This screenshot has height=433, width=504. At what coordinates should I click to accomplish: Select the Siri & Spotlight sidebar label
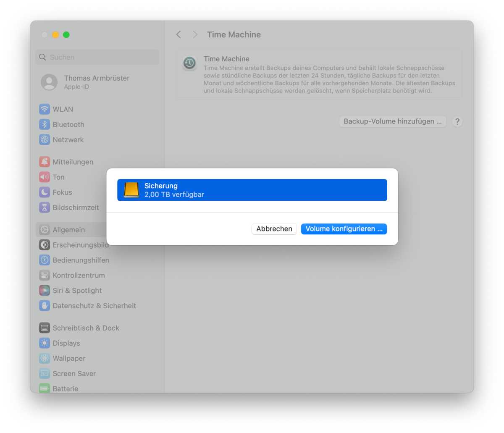pyautogui.click(x=77, y=290)
